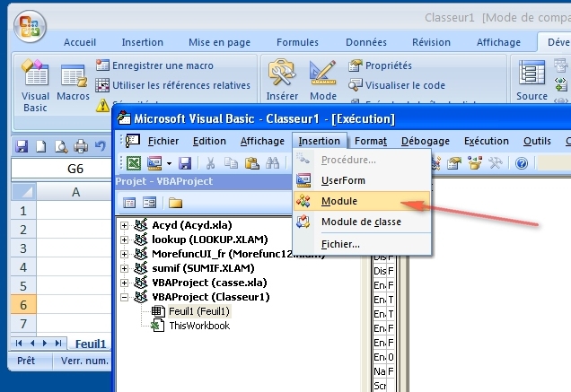This screenshot has width=571, height=392.
Task: Click the Cut scissors icon in VBE toolbar
Action: pos(210,163)
